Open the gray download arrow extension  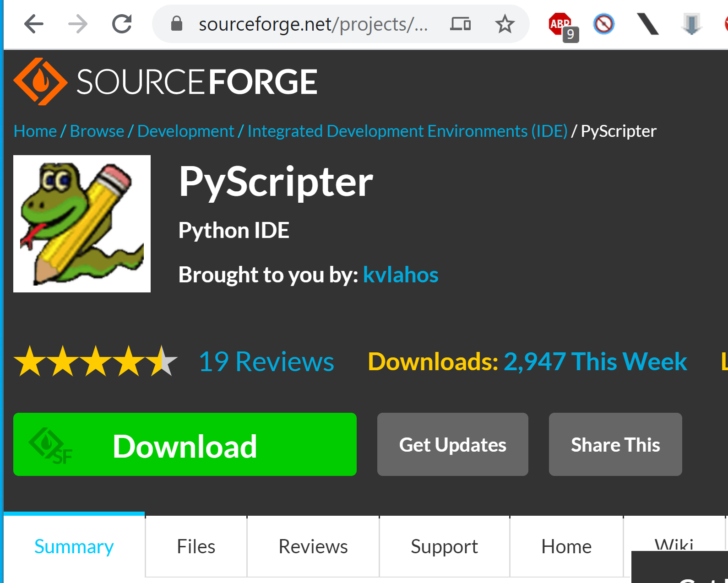coord(691,24)
